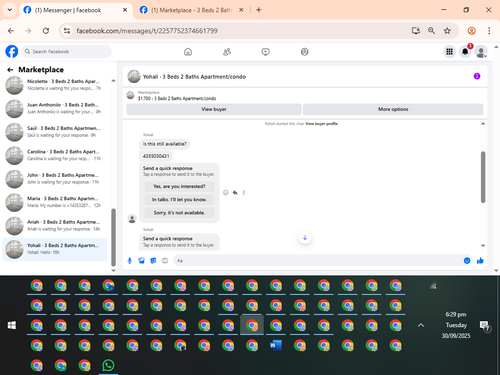The width and height of the screenshot is (500, 375).
Task: Open the Friends icon in top navigation
Action: coord(227,52)
